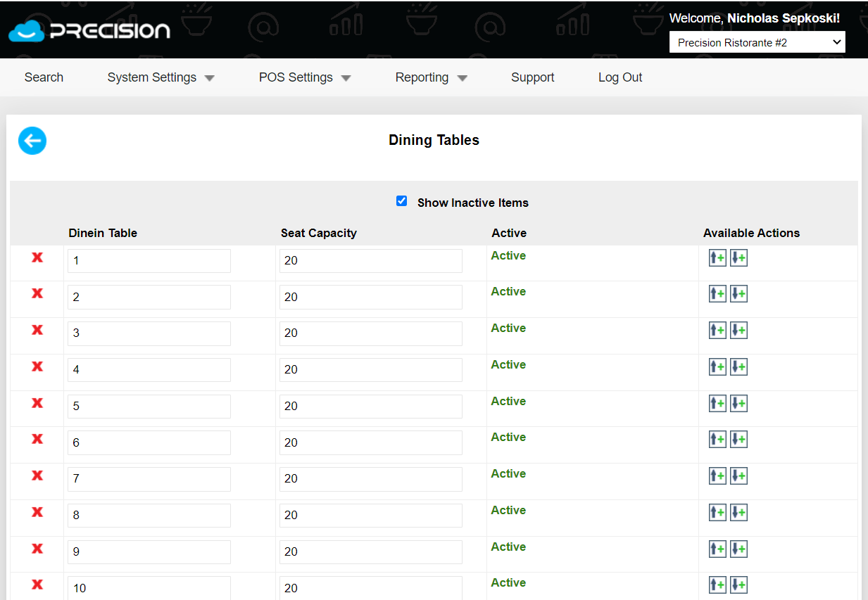Expand the System Settings menu
Viewport: 868px width, 600px height.
click(161, 77)
